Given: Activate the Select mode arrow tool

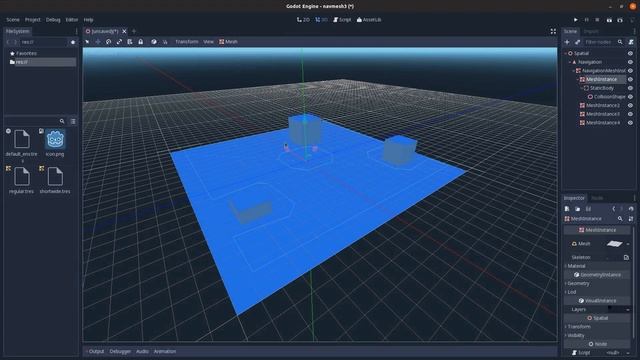Looking at the screenshot, I should 87,42.
